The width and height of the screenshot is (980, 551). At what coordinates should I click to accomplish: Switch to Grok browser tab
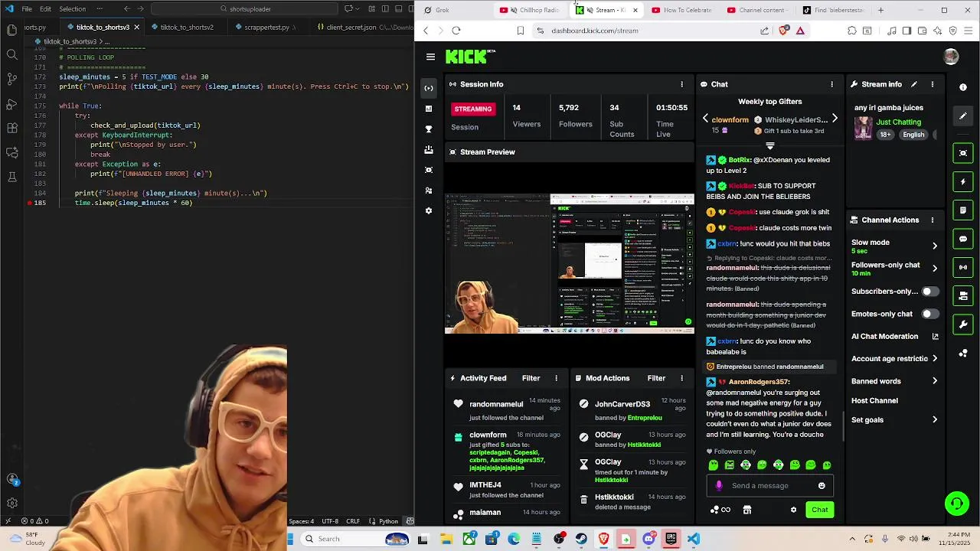442,10
